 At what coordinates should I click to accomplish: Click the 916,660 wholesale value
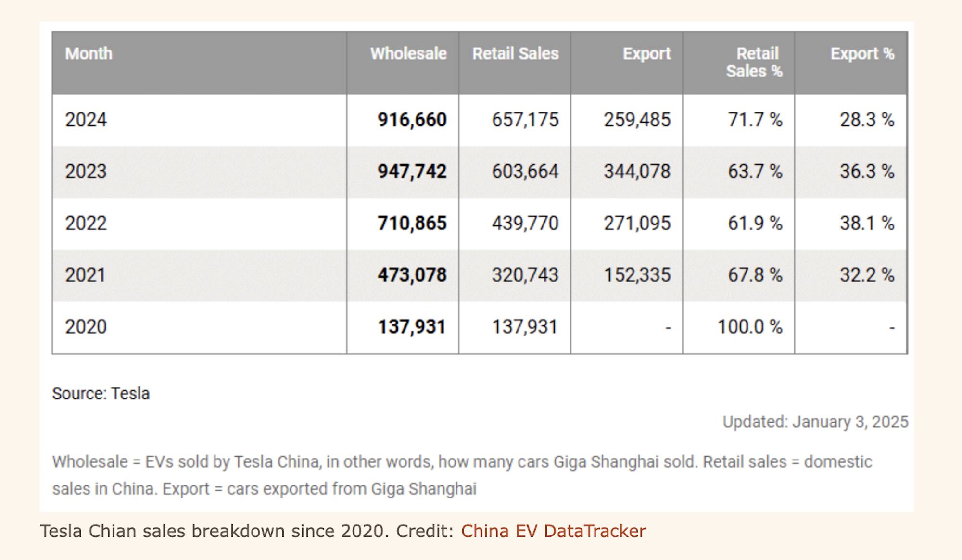412,120
